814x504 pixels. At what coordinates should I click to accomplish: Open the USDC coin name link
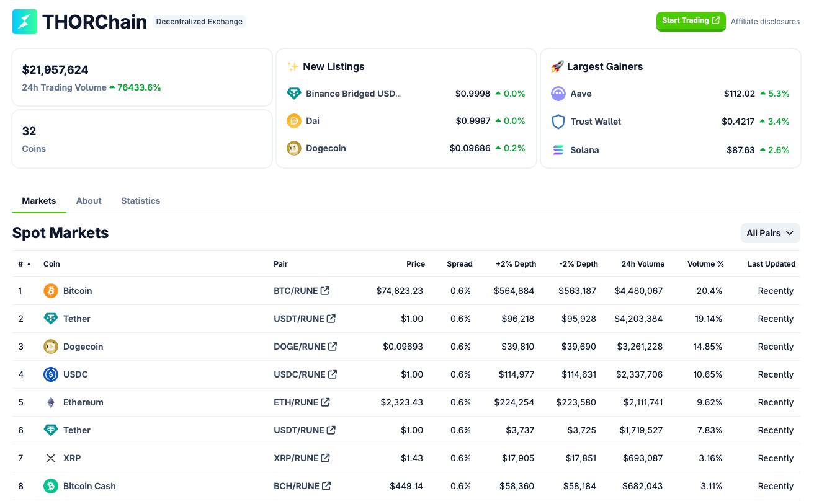click(x=76, y=374)
